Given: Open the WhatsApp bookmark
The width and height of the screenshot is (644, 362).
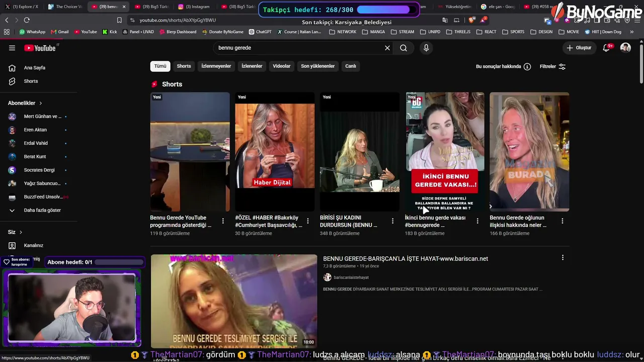Looking at the screenshot, I should tap(32, 32).
